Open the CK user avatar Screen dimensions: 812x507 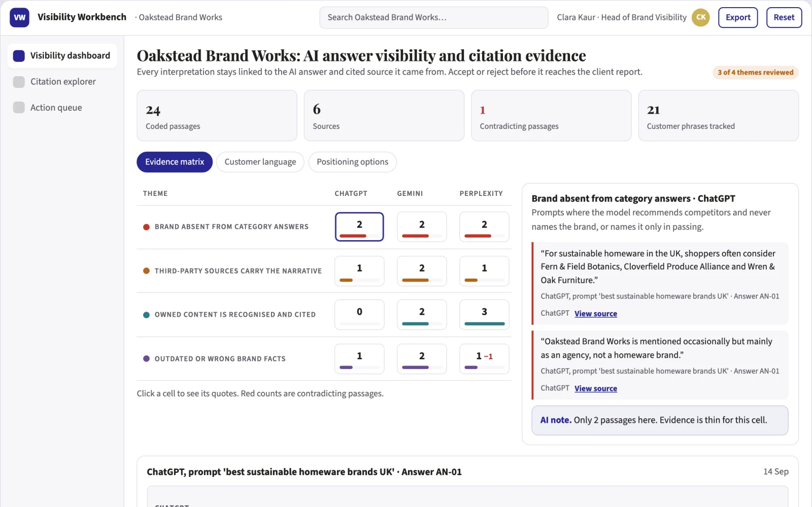point(701,17)
